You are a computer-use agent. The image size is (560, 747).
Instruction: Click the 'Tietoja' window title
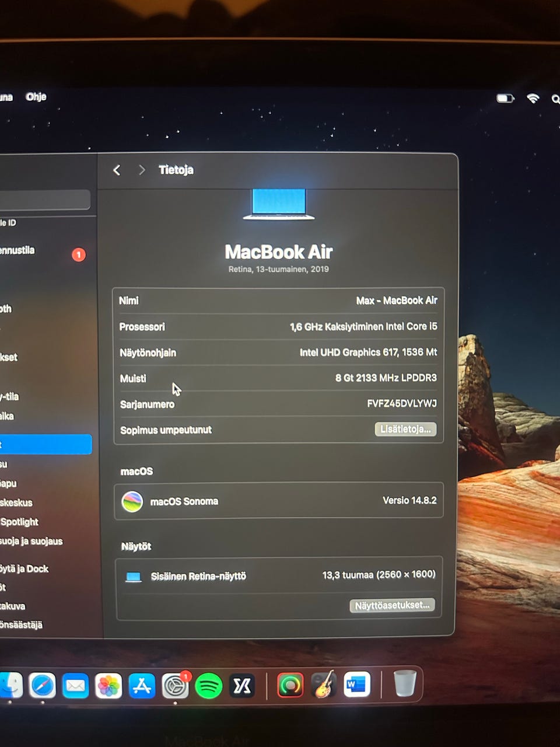tap(176, 170)
